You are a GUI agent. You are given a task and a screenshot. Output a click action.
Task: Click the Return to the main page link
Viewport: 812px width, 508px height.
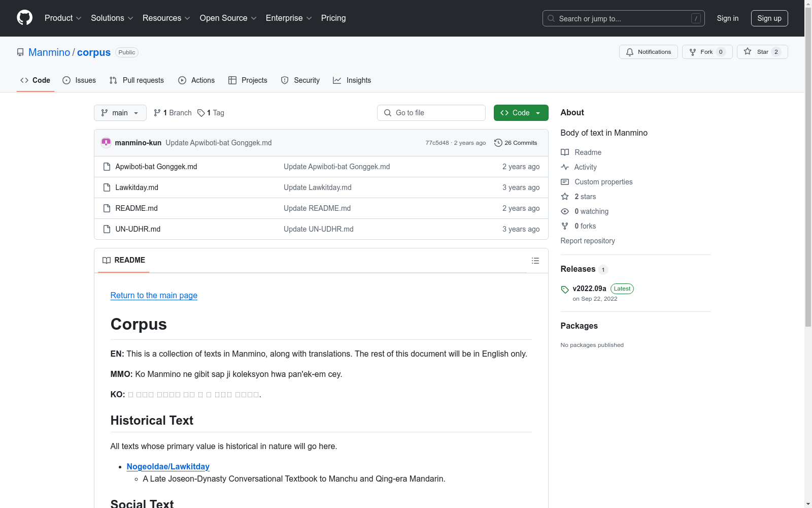click(154, 296)
